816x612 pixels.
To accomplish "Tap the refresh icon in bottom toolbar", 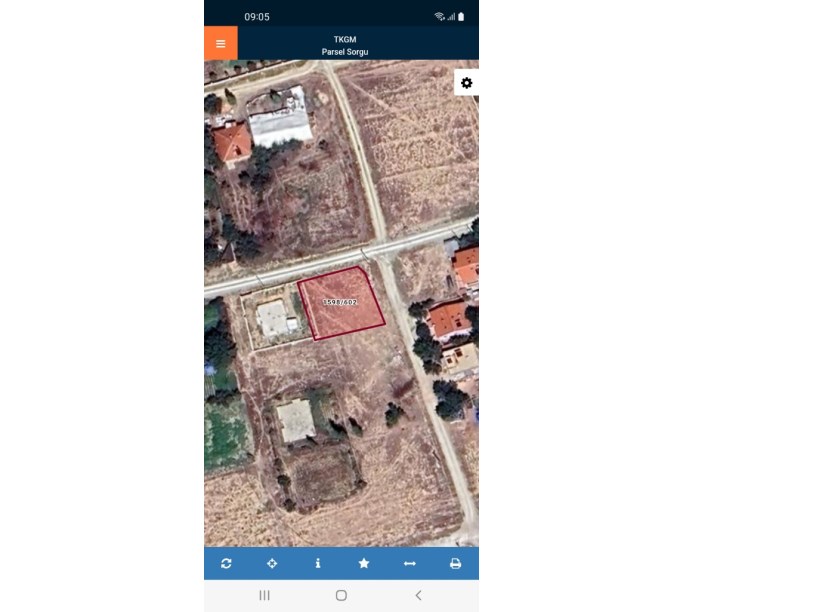I will [226, 564].
